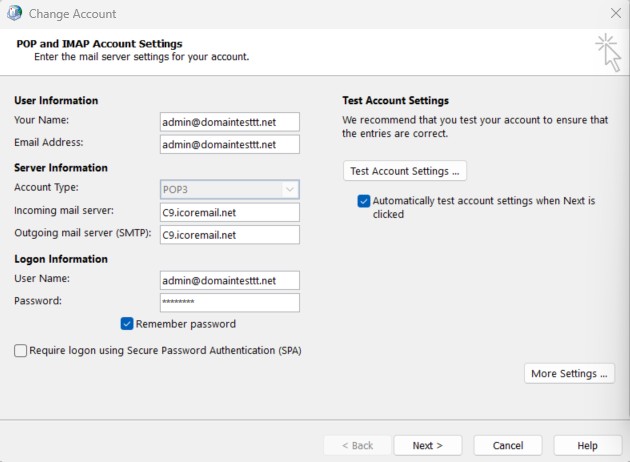Screen dimensions: 630x462
Task: Click the Password input field
Action: click(x=230, y=303)
